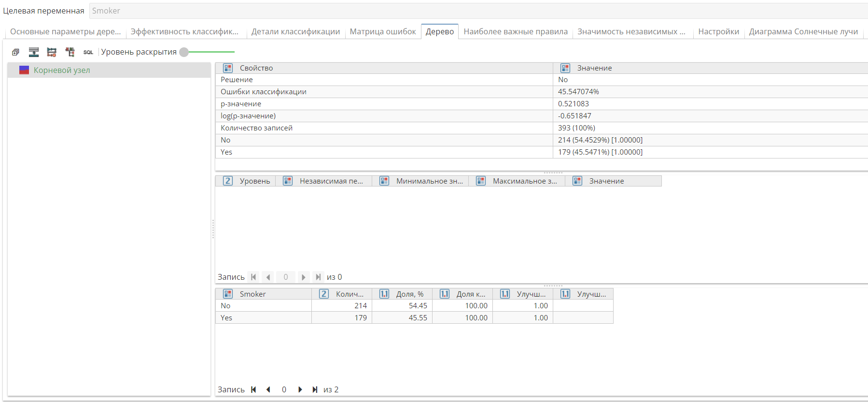Go to last record in Smoker table navigator
868x402 pixels.
315,389
